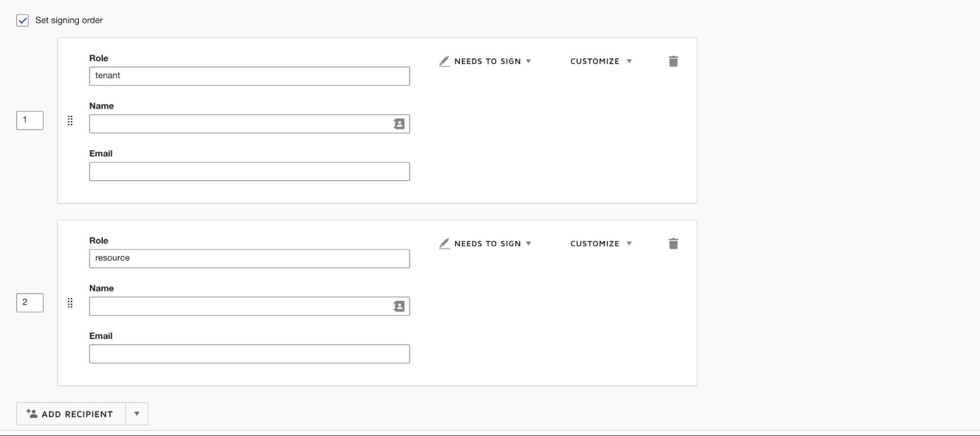Screen dimensions: 980x436
Task: Click the Add Recipient button
Action: 71,414
